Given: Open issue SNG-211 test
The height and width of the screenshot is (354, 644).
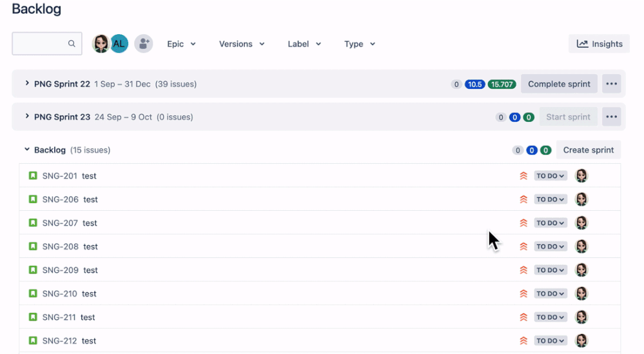Looking at the screenshot, I should (x=320, y=317).
